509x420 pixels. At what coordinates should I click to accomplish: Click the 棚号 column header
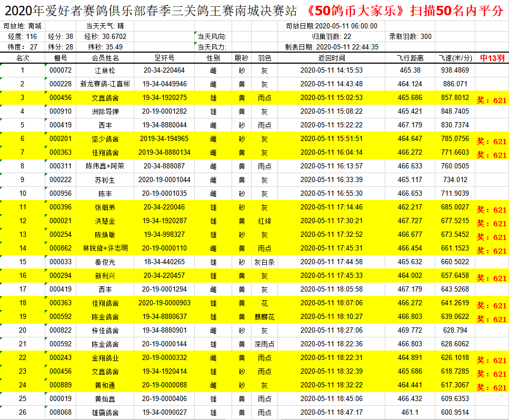tap(61, 58)
